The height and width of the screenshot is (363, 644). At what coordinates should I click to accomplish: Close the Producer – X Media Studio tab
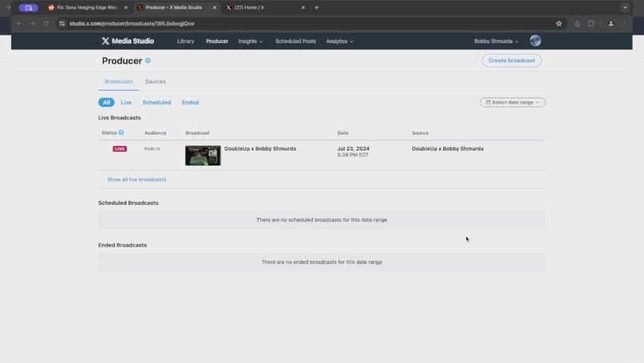pos(215,8)
